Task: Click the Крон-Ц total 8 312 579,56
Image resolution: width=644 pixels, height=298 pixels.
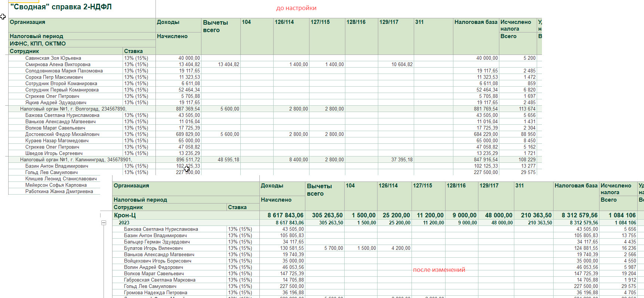Action: coord(580,215)
